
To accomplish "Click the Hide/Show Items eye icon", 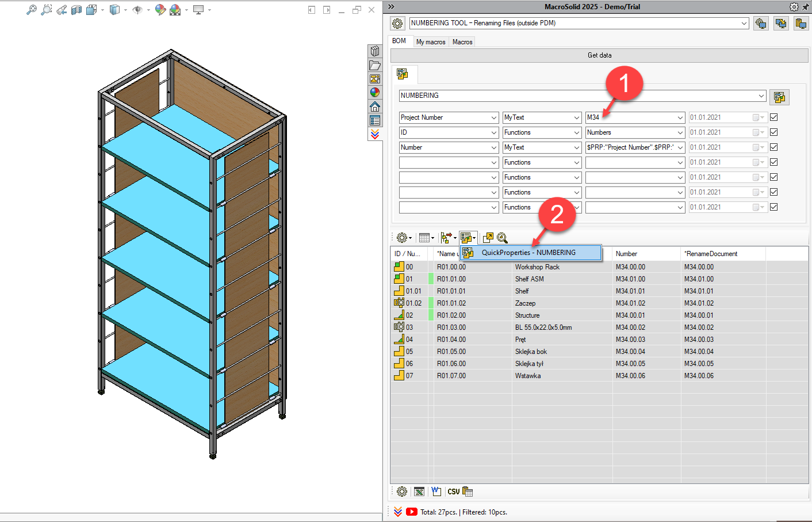I will pyautogui.click(x=137, y=10).
